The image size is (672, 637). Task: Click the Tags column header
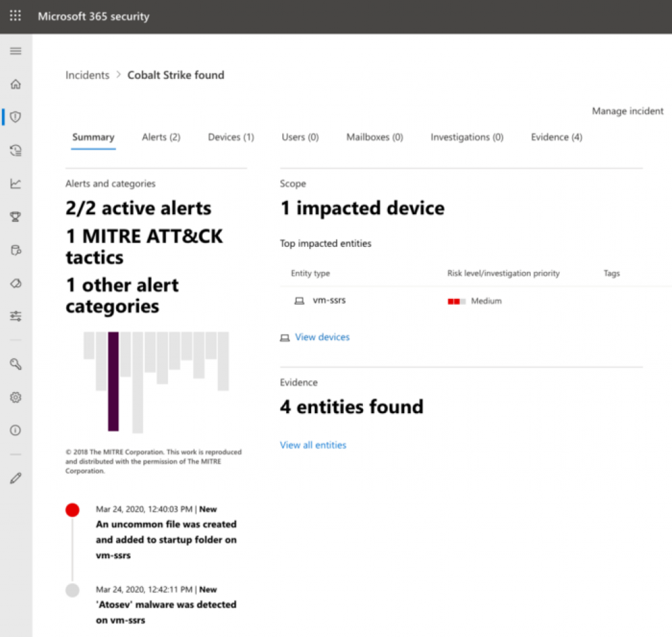click(x=612, y=273)
